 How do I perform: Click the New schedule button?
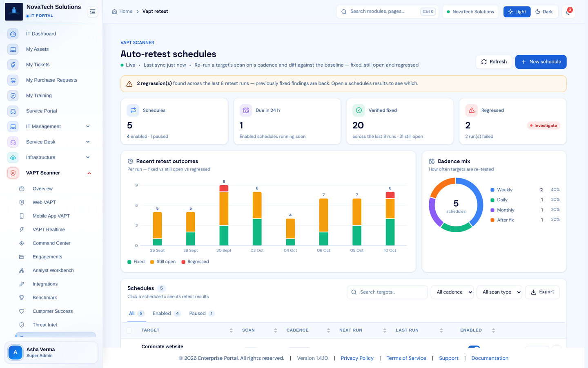click(x=541, y=62)
